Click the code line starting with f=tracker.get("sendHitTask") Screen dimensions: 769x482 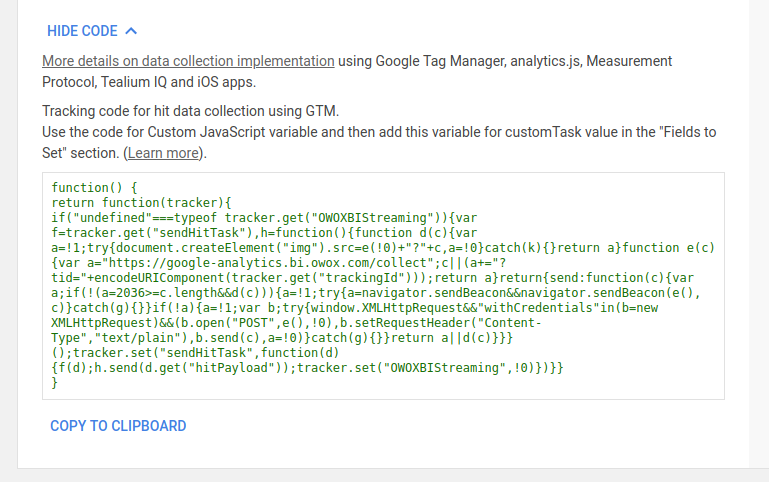(264, 233)
